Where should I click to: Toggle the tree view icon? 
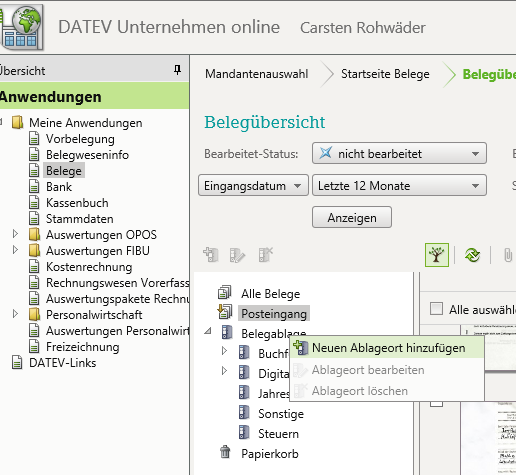[x=437, y=255]
